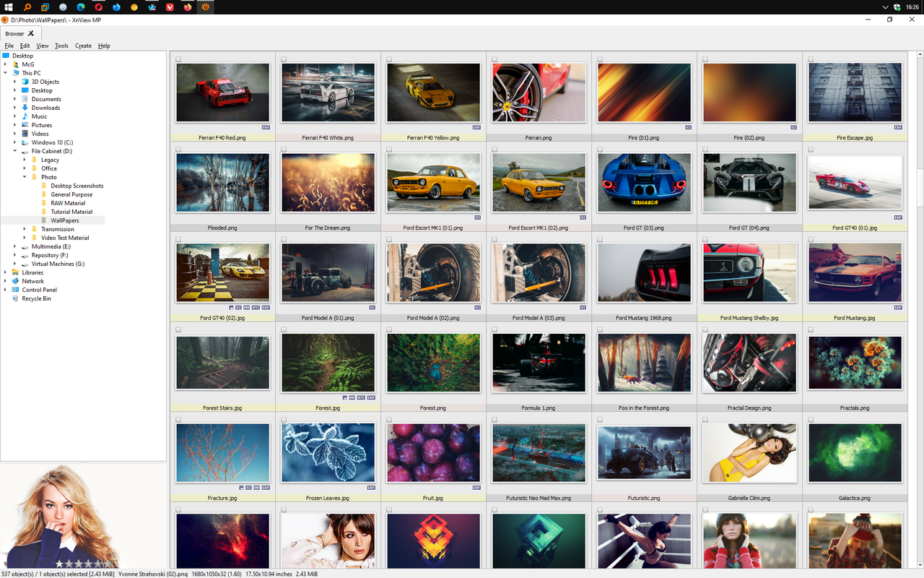Screen dimensions: 924x578
Task: Expand the Multimedia (E:) drive node
Action: click(x=14, y=246)
